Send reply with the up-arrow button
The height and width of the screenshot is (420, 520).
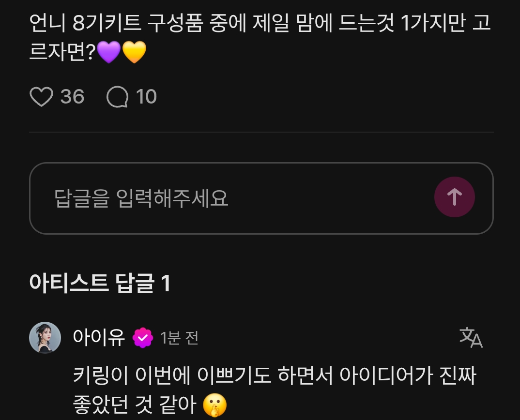click(454, 197)
